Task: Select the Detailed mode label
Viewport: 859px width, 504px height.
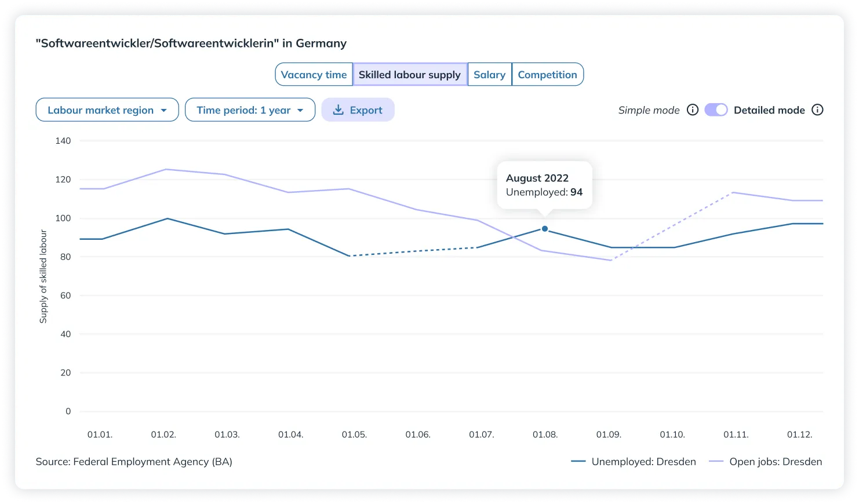Action: [x=769, y=110]
